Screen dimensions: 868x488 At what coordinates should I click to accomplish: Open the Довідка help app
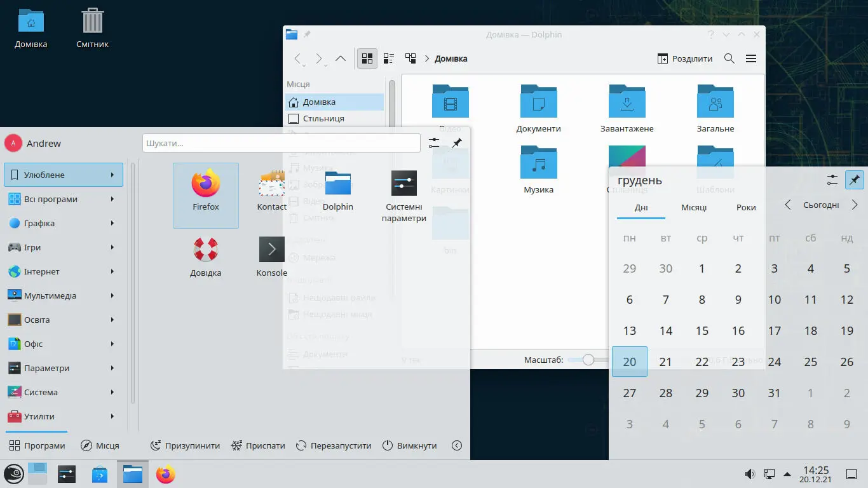206,257
